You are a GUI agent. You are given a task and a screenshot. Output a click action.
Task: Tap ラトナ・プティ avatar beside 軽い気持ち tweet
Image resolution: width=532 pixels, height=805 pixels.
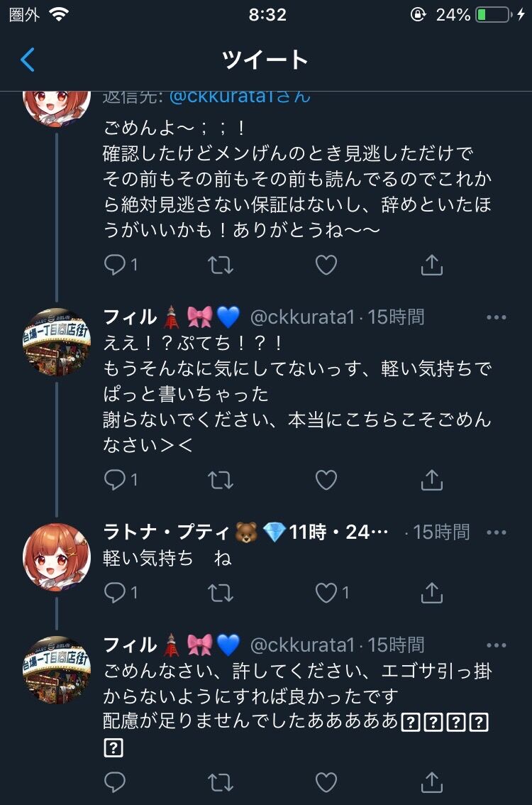(57, 557)
